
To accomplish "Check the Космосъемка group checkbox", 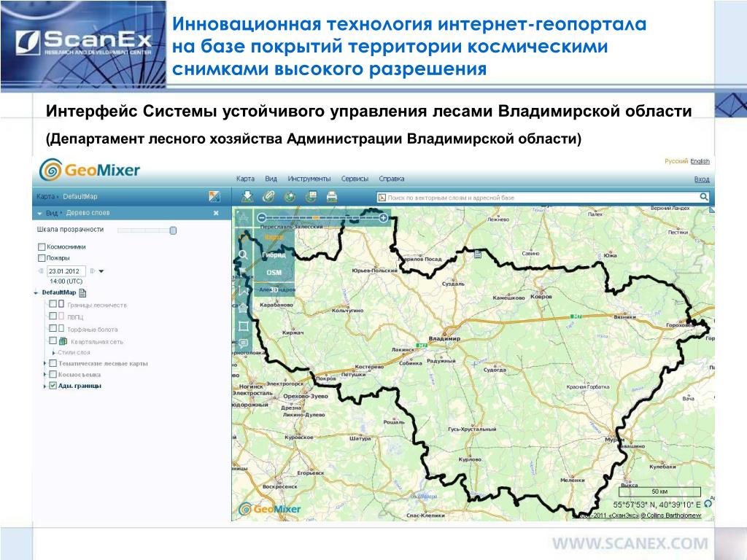I will [x=53, y=374].
